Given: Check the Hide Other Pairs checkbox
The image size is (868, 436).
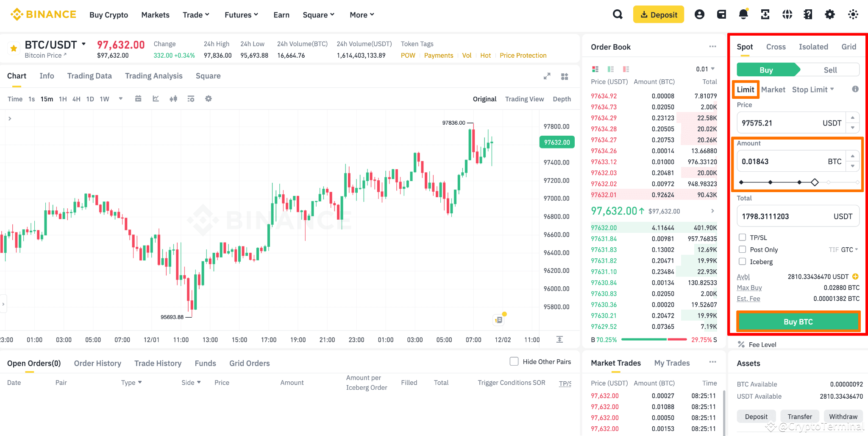Looking at the screenshot, I should [x=514, y=361].
